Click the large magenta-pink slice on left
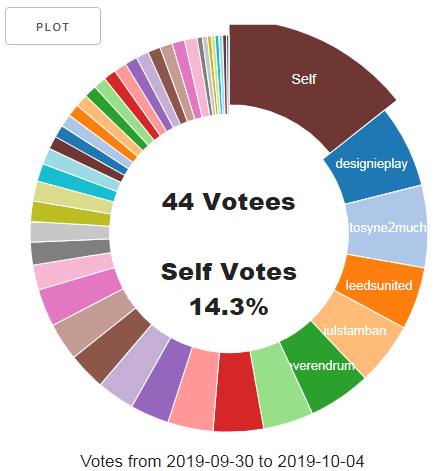Viewport: 434px width, 471px height. coord(82,296)
